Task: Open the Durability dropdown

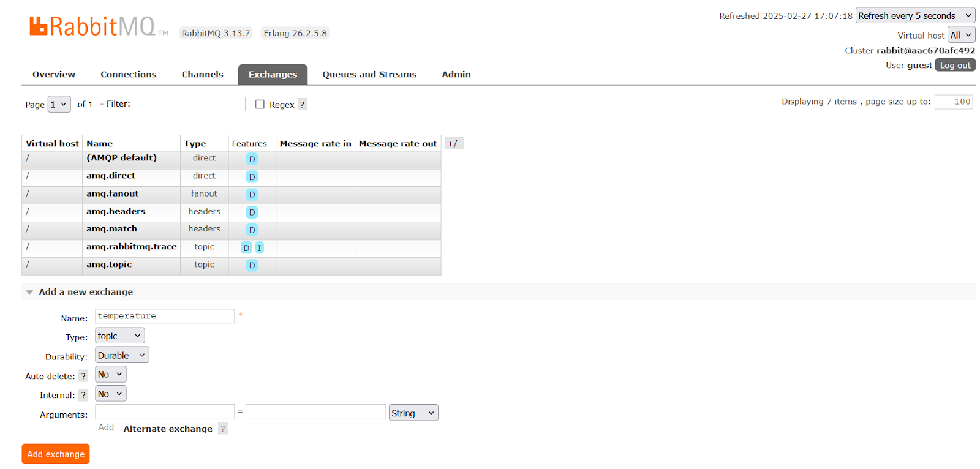Action: coord(122,355)
